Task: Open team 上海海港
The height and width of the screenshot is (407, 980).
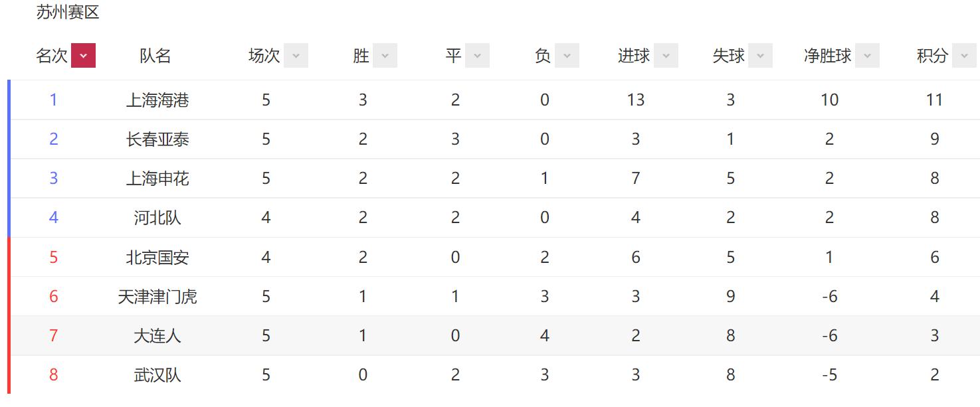Action: tap(157, 100)
